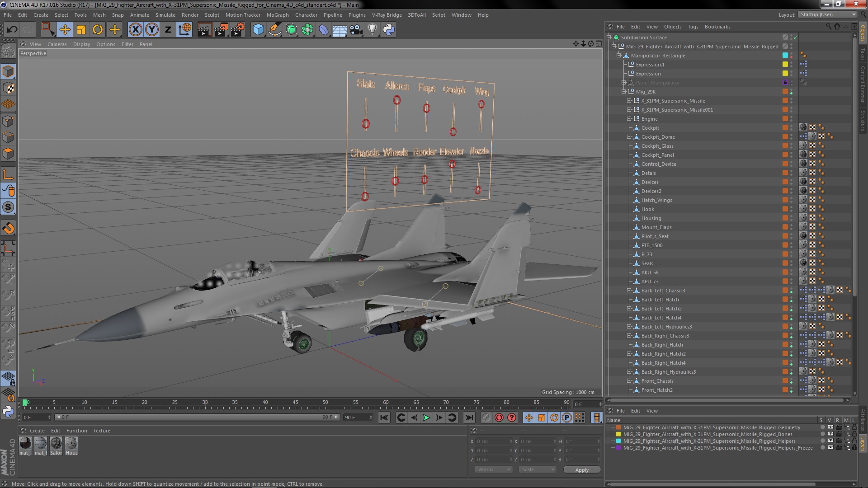
Task: Open the Scale dropdown in coordinates
Action: click(538, 469)
